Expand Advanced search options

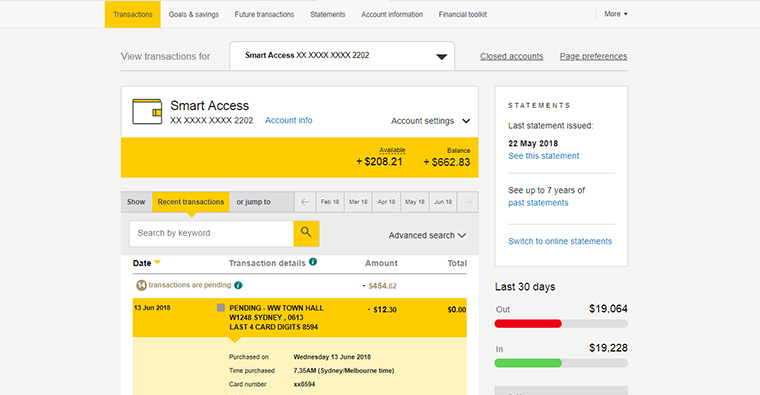[427, 235]
